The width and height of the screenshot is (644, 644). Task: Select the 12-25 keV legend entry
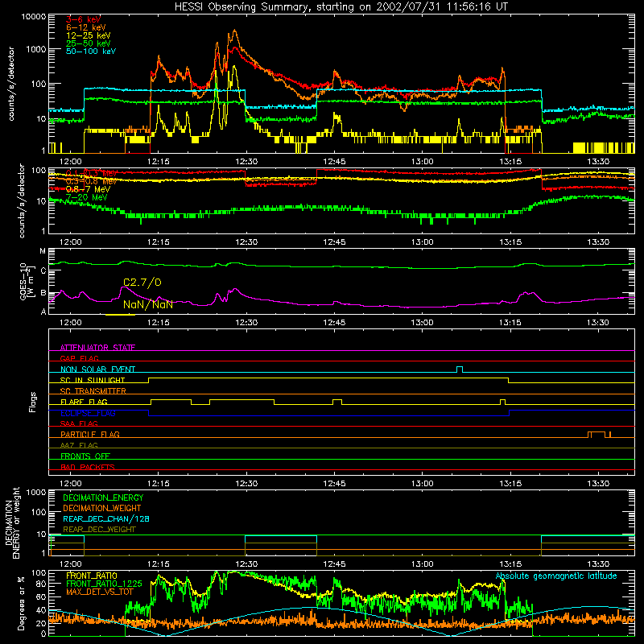click(x=89, y=35)
